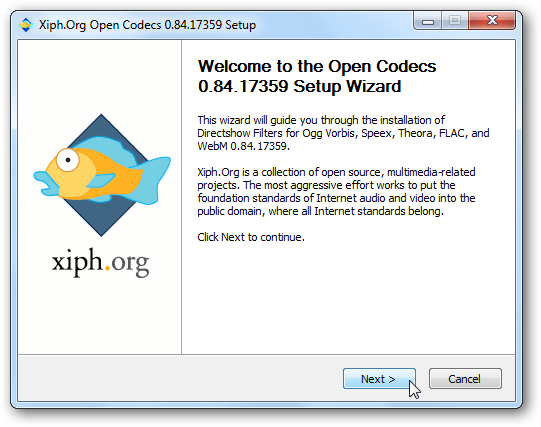Close the setup window with red X
Screen dimensions: 541x427
[492, 21]
